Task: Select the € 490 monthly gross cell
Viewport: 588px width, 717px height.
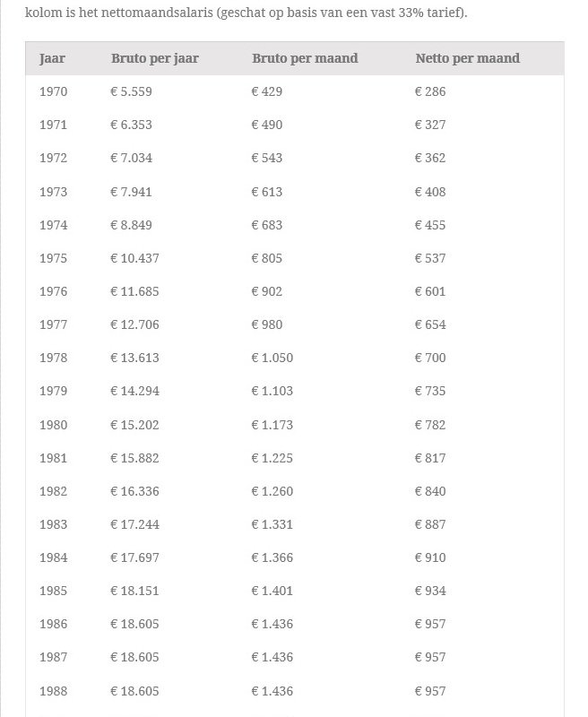Action: pos(267,125)
